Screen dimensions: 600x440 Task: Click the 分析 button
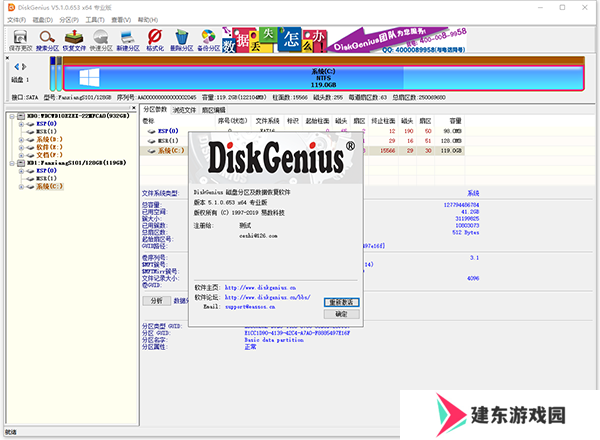[157, 301]
